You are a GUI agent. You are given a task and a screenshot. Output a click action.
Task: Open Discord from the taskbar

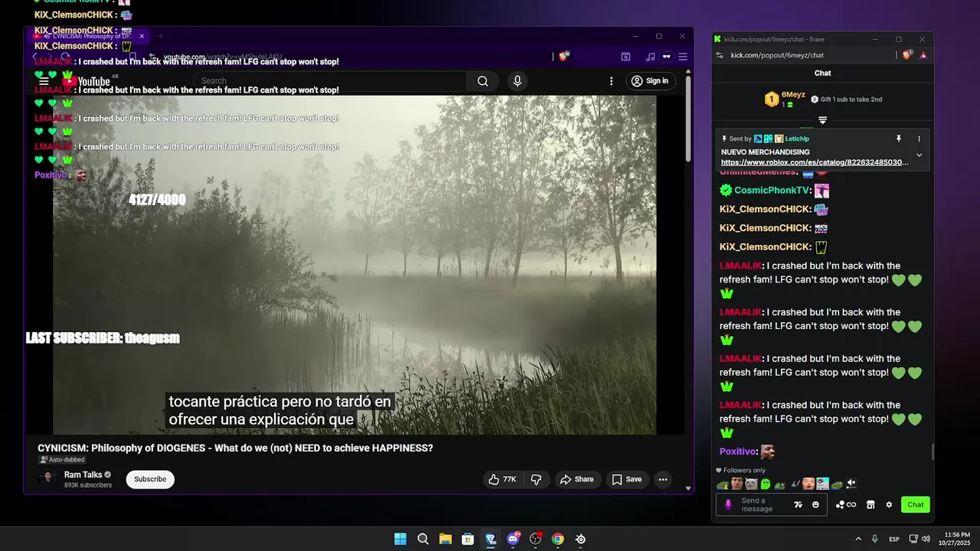click(513, 539)
